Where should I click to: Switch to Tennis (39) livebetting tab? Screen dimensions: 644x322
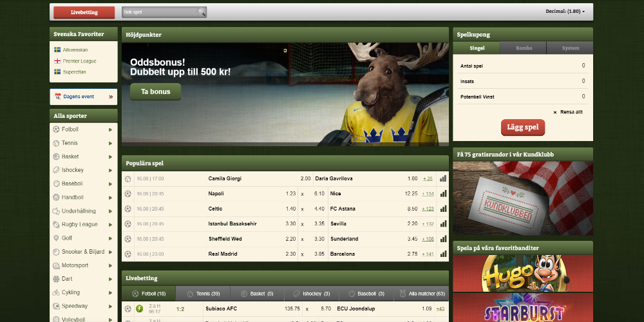(203, 294)
